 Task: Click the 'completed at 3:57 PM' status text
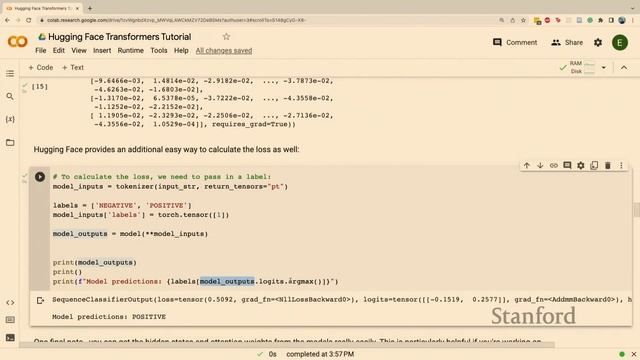click(320, 354)
